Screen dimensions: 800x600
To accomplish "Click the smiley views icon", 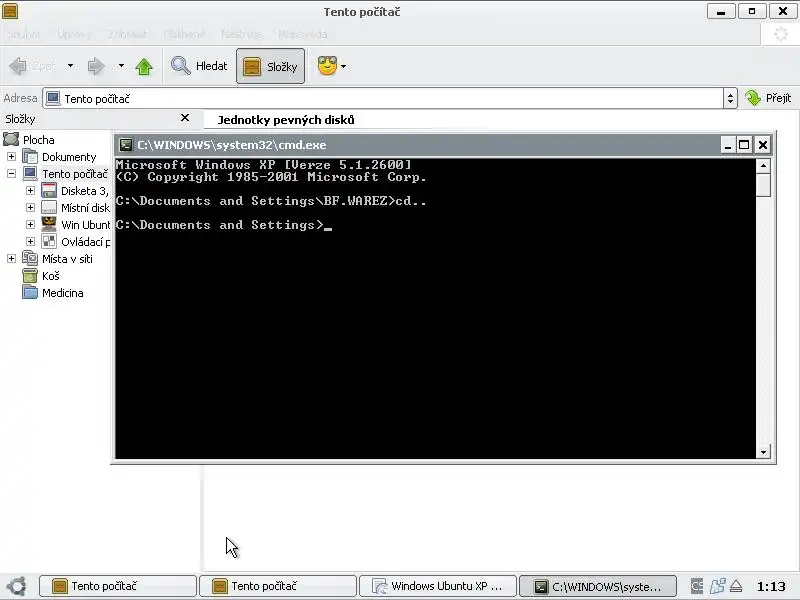I will 327,66.
